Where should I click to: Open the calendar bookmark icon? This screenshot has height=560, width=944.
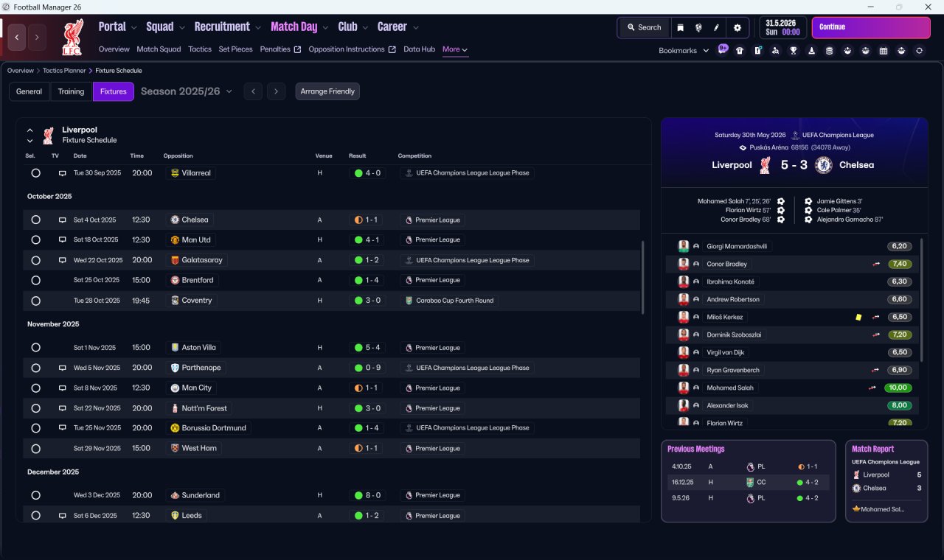[x=884, y=51]
